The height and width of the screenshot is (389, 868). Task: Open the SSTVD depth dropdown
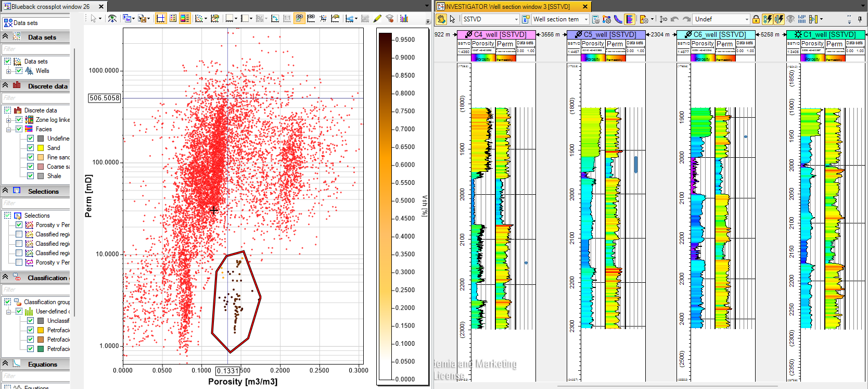pyautogui.click(x=490, y=19)
